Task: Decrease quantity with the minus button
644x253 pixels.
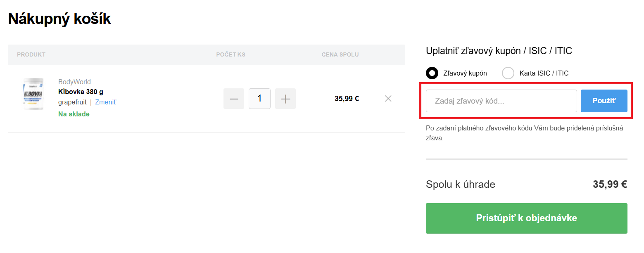Action: coord(234,99)
